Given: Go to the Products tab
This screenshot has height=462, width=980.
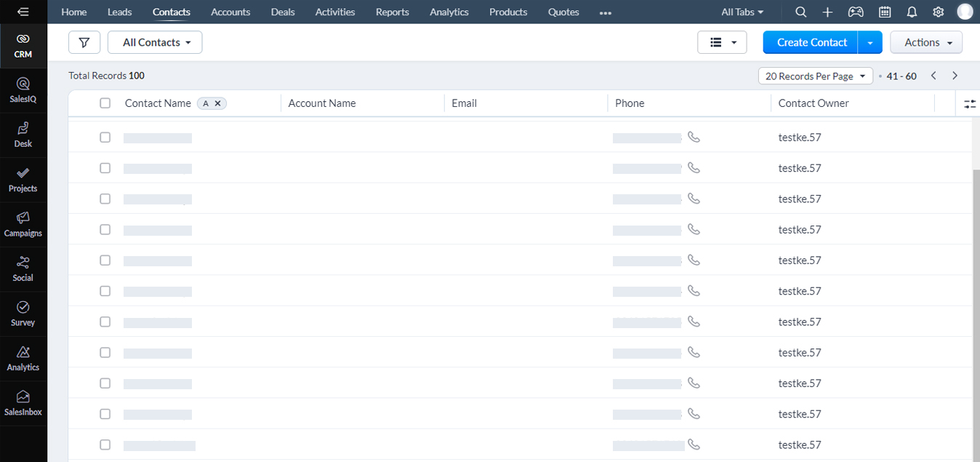Looking at the screenshot, I should click(508, 12).
